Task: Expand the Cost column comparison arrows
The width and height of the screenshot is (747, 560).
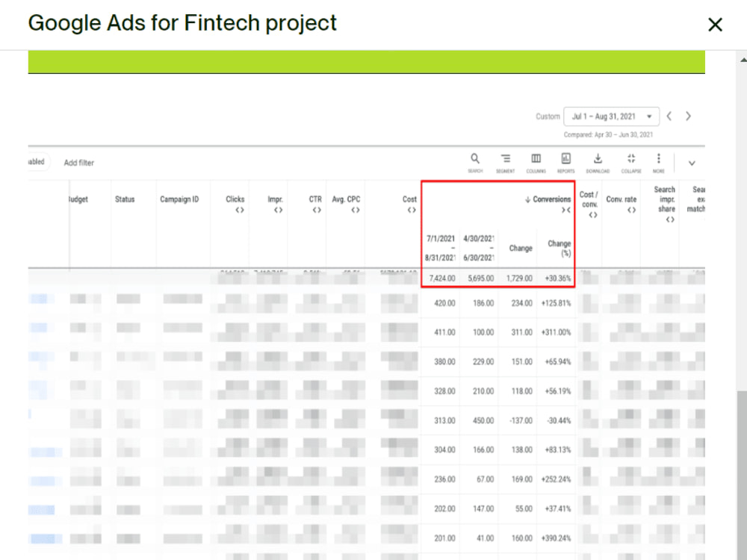Action: [412, 210]
